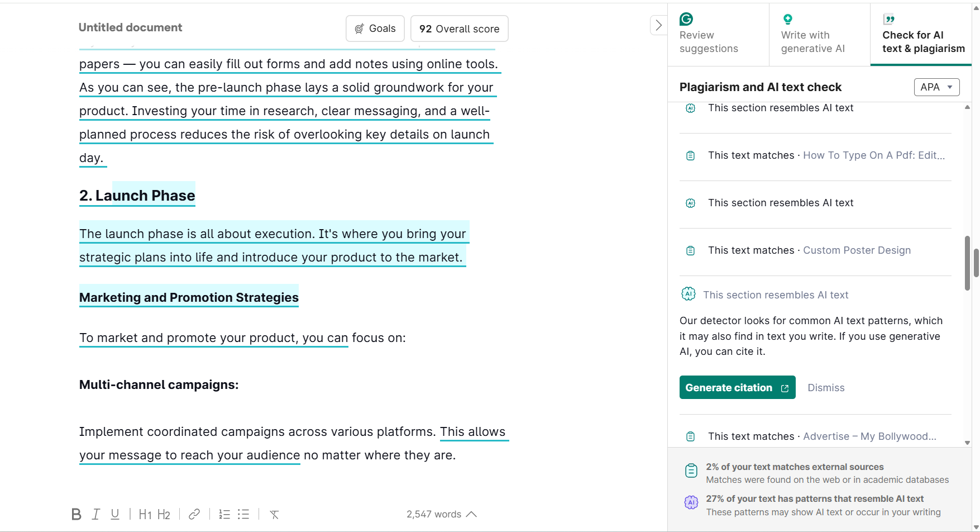The image size is (980, 532).
Task: Click the Generate citation button
Action: point(737,388)
